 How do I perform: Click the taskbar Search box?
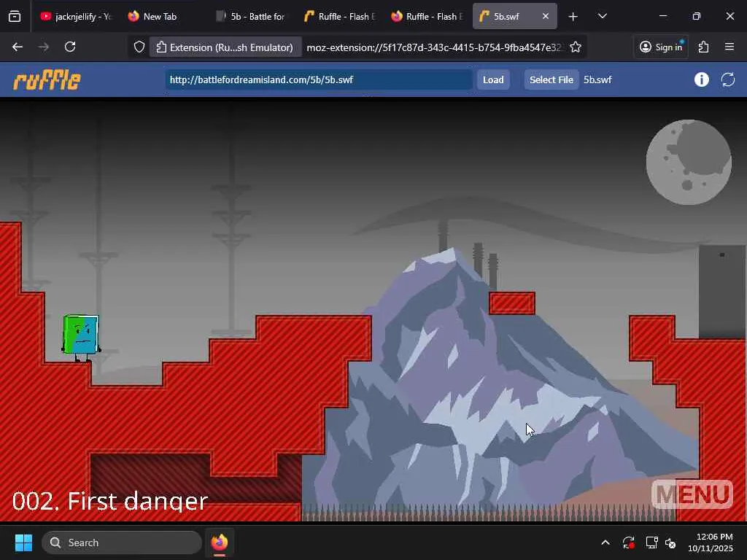pyautogui.click(x=122, y=542)
